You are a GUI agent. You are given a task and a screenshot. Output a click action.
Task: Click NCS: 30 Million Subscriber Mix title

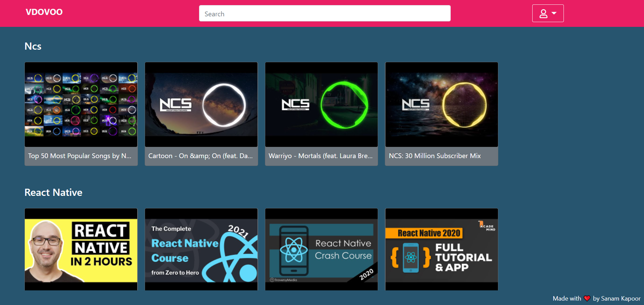(x=434, y=156)
